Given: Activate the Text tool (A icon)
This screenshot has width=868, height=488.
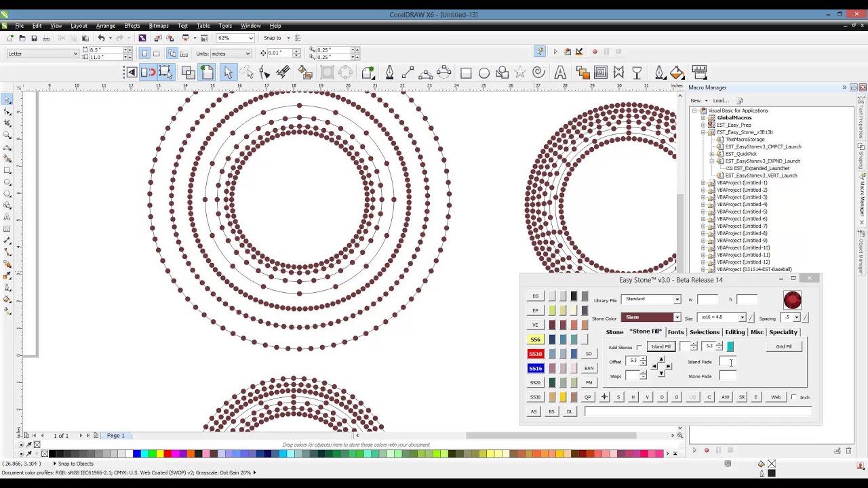Looking at the screenshot, I should tap(560, 73).
